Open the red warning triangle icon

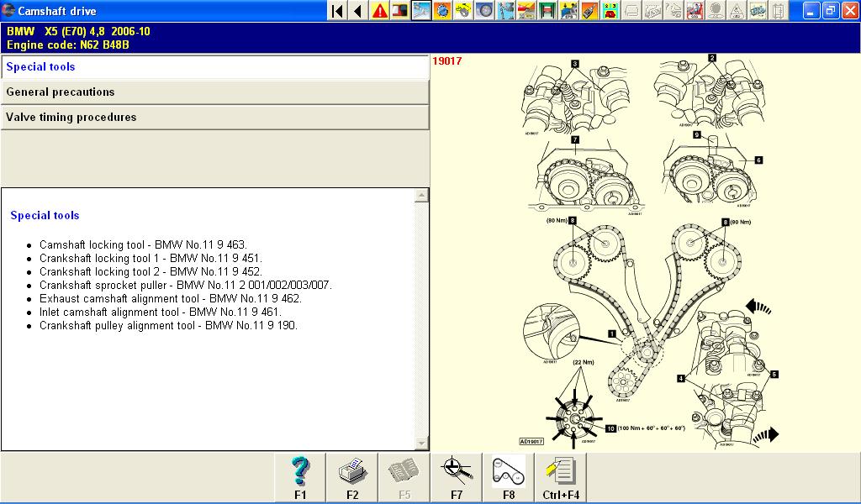tap(379, 10)
